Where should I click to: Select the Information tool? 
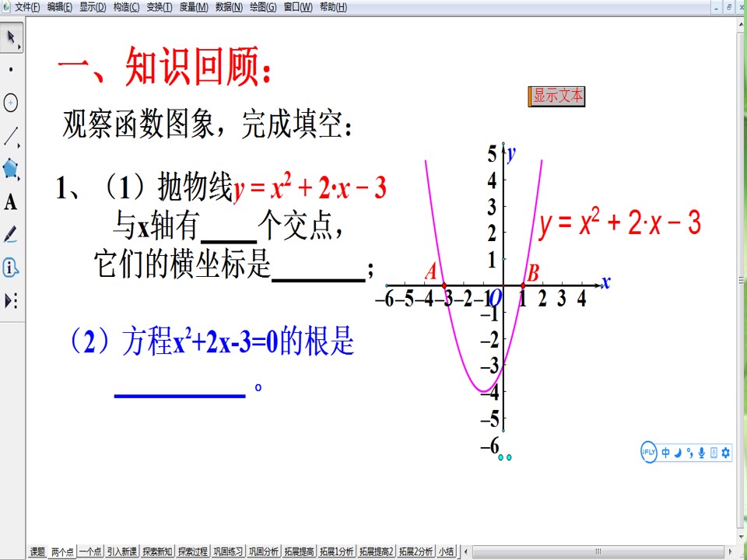pyautogui.click(x=11, y=268)
